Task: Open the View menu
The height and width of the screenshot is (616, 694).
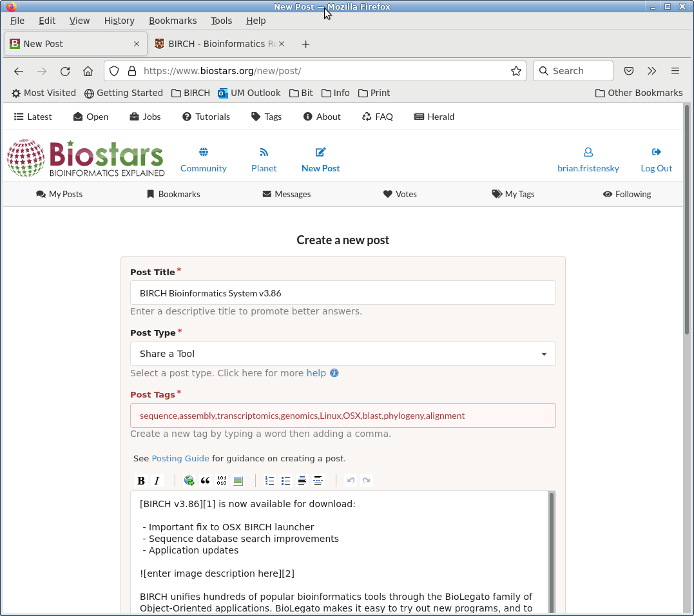Action: [80, 21]
